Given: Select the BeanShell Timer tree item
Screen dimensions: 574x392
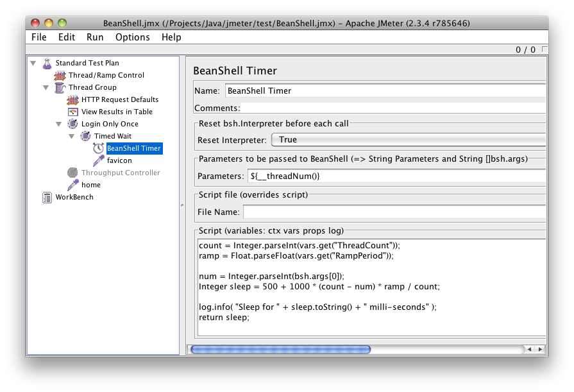Looking at the screenshot, I should pyautogui.click(x=134, y=148).
